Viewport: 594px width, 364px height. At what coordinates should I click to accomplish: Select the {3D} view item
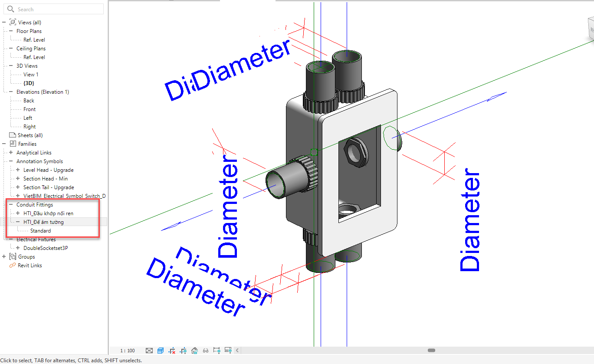pos(29,83)
